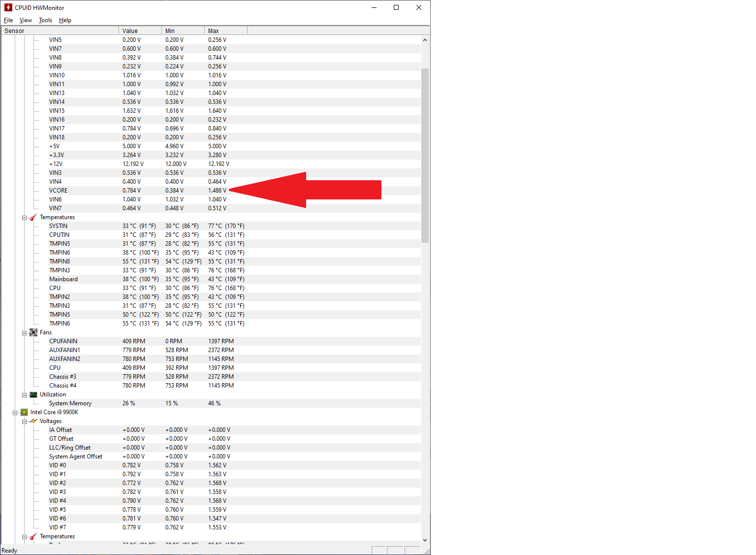Click the scrollbar down arrow
This screenshot has height=555, width=756.
click(x=425, y=540)
